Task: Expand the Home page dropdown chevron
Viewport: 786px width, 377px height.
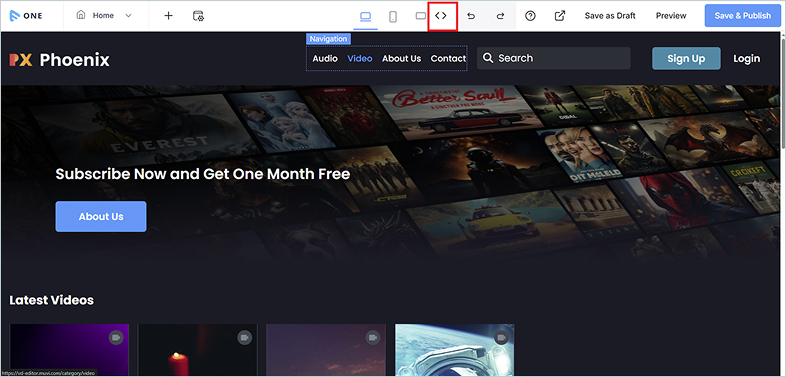Action: click(x=128, y=16)
